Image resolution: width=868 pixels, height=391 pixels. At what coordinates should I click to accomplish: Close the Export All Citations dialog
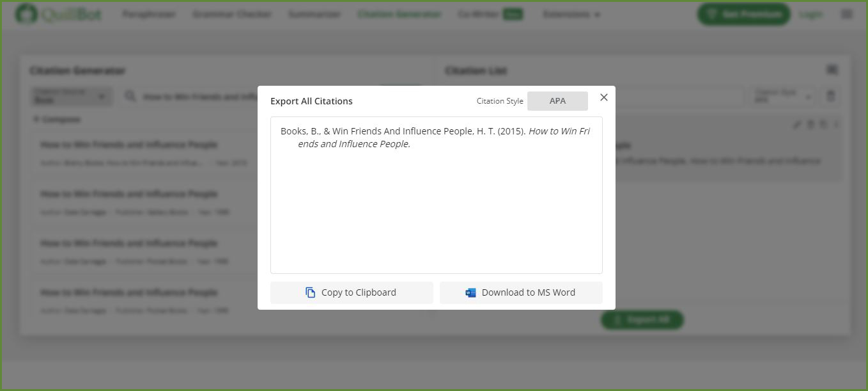604,97
